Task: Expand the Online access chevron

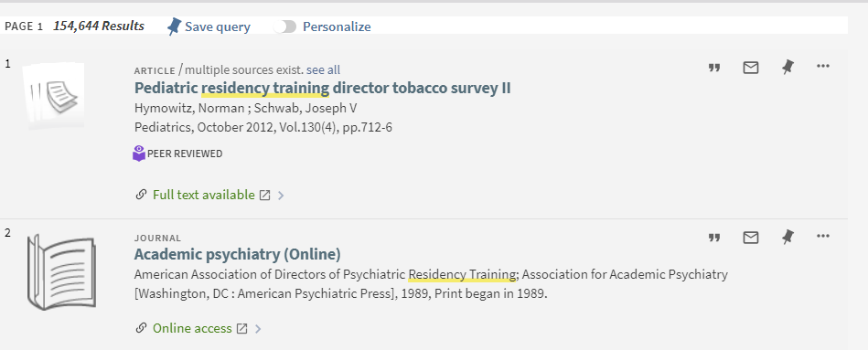Action: 257,329
